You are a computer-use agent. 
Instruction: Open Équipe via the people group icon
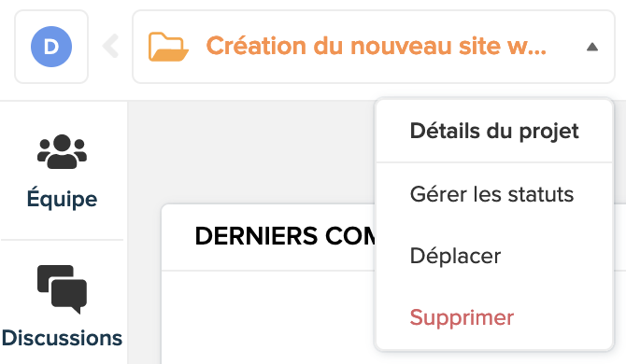[62, 151]
